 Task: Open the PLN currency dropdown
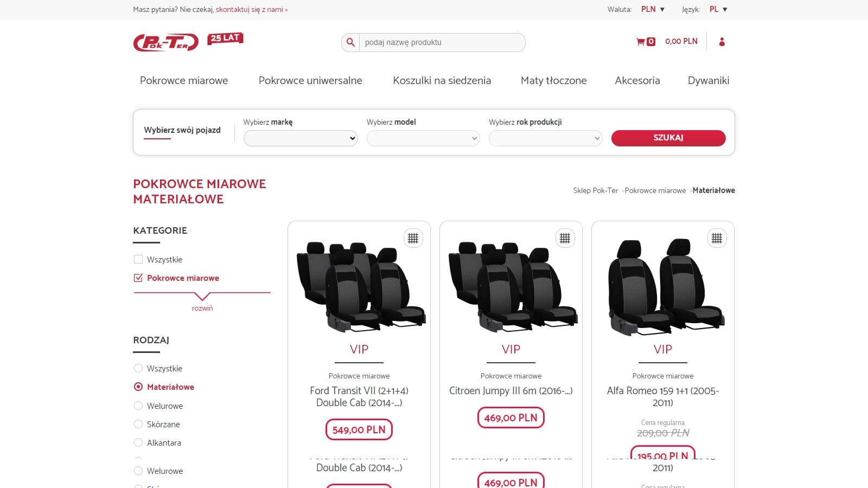653,9
